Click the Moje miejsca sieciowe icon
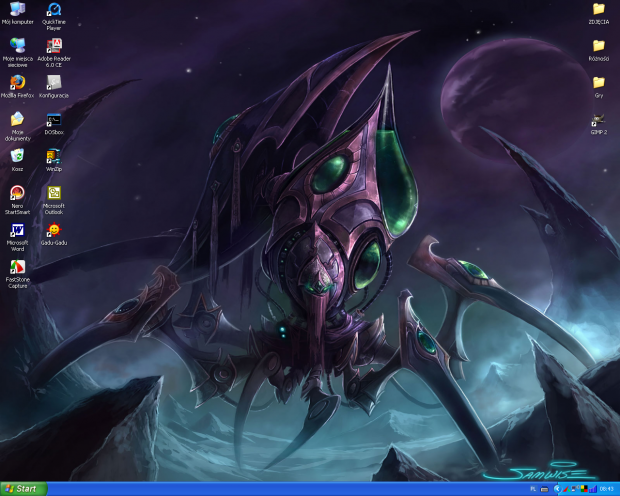The height and width of the screenshot is (496, 620). 17,53
